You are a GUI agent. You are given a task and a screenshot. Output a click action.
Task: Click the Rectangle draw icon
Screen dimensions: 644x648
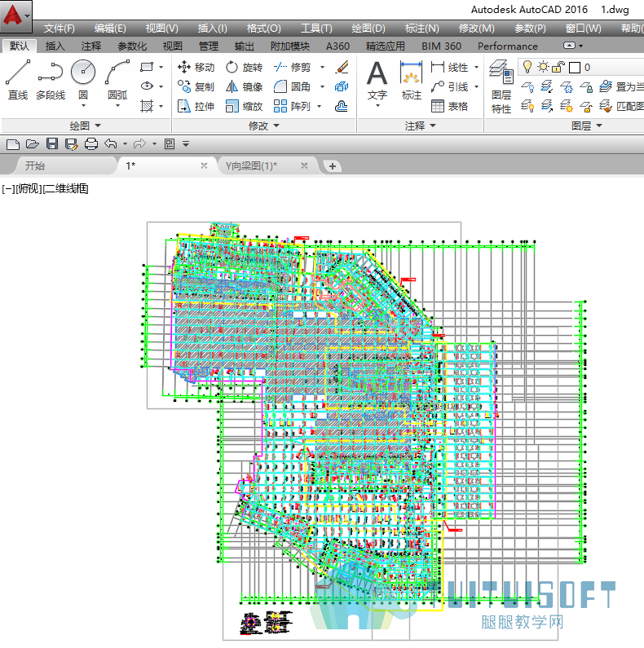tap(147, 67)
